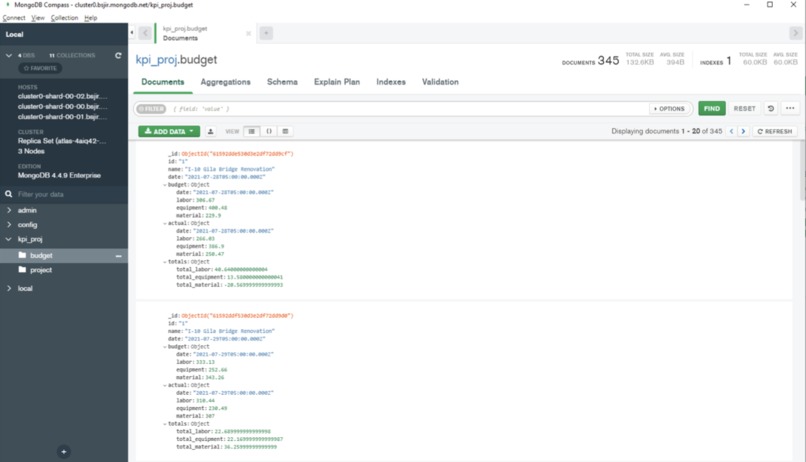Create database plus button at sidebar bottom

point(64,452)
